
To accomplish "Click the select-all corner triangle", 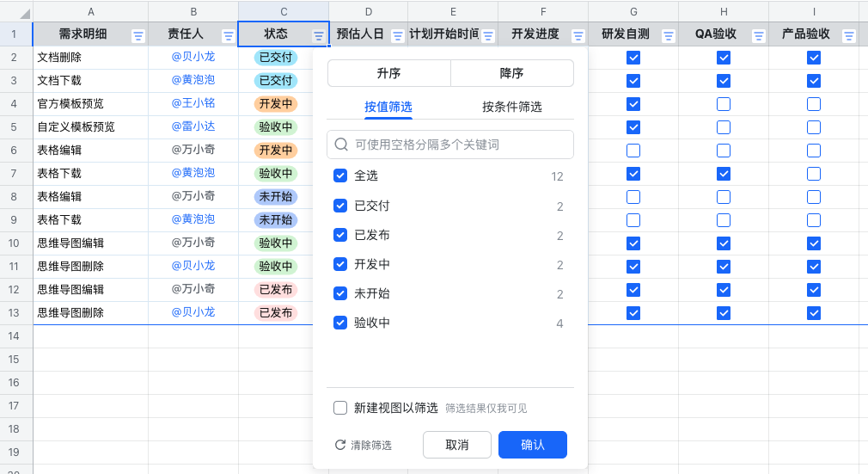I will [24, 13].
